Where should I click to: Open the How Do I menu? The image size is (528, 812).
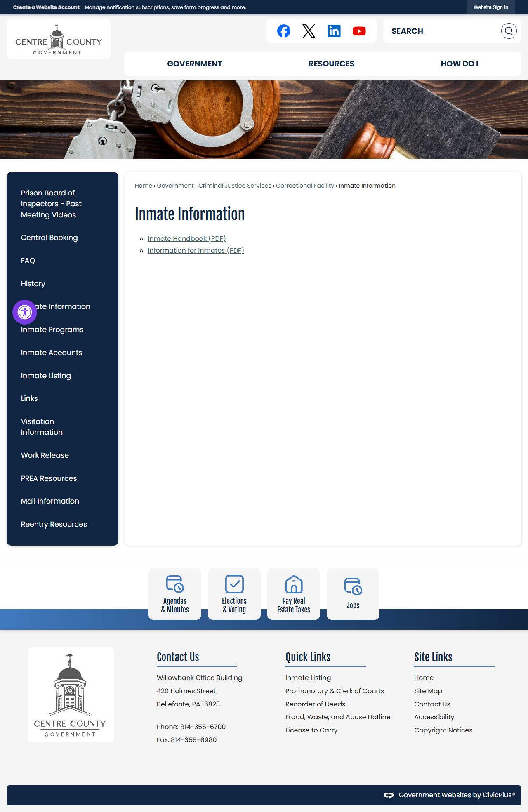[459, 64]
